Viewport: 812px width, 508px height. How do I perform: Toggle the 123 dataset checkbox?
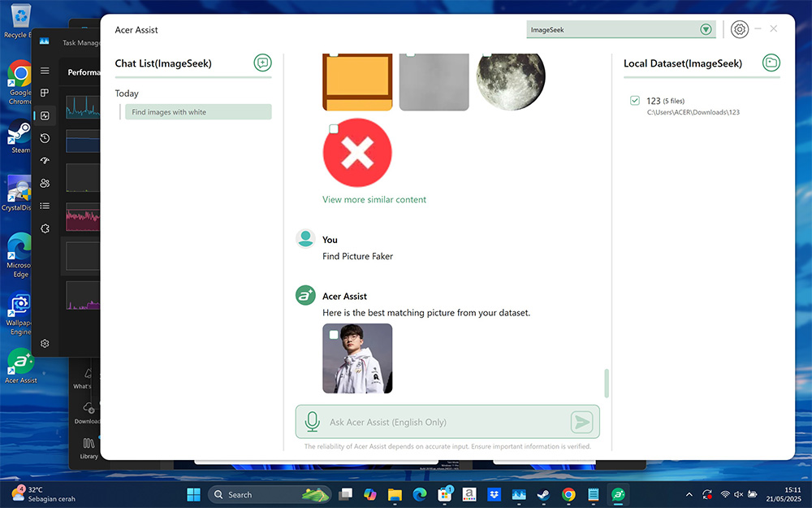click(635, 100)
